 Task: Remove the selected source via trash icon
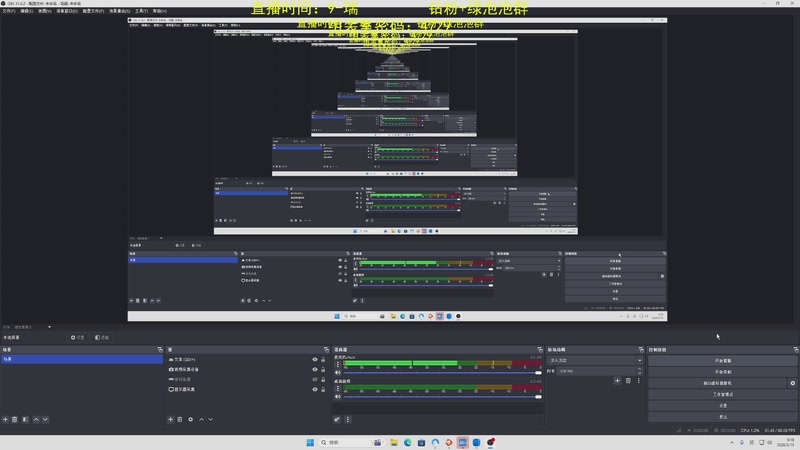(x=180, y=419)
